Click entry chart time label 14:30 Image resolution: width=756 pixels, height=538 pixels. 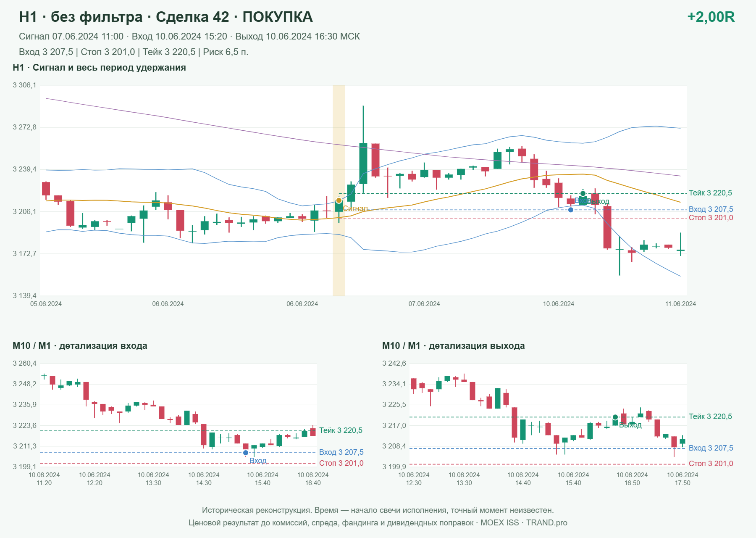pos(204,483)
